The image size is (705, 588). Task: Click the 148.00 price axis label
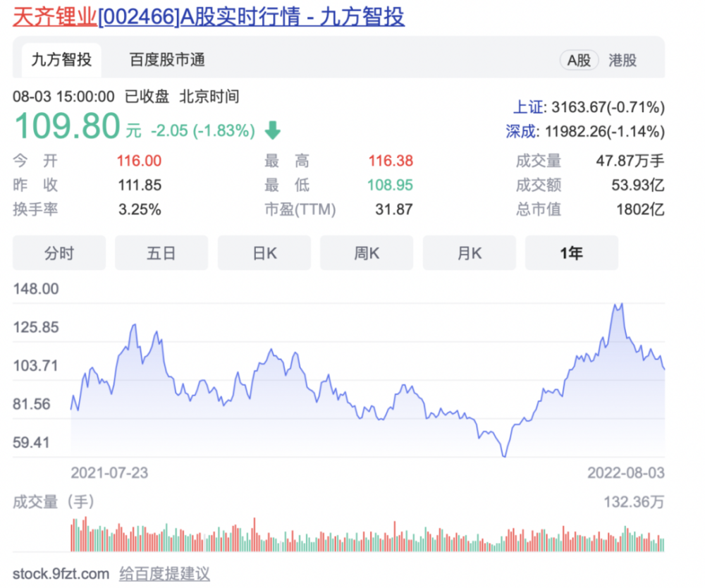pyautogui.click(x=36, y=288)
